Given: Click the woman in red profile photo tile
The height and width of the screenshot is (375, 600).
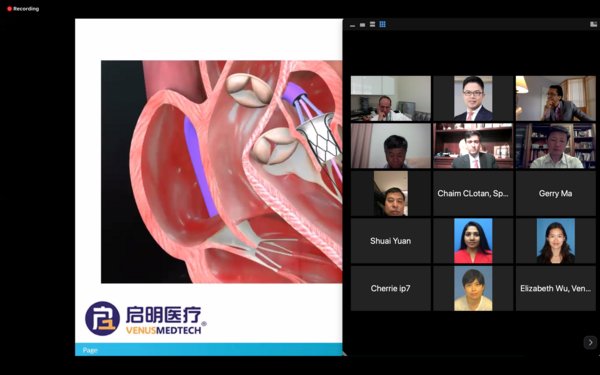Looking at the screenshot, I should click(x=473, y=241).
